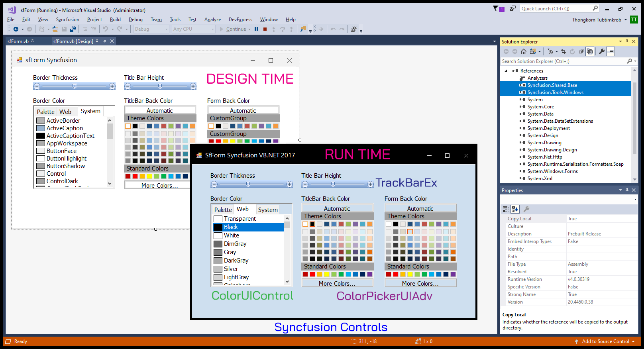The height and width of the screenshot is (349, 644).
Task: Select the System tab in design-time Border Color
Action: click(90, 111)
